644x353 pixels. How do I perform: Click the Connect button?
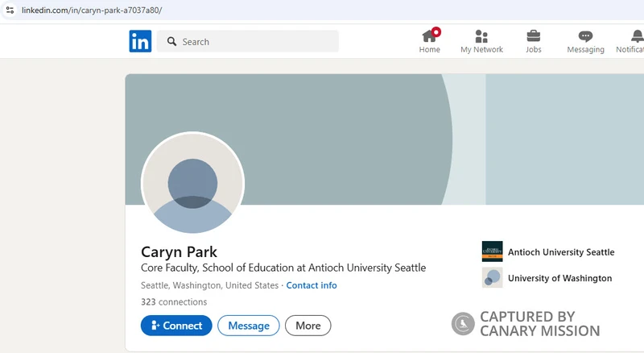[176, 326]
